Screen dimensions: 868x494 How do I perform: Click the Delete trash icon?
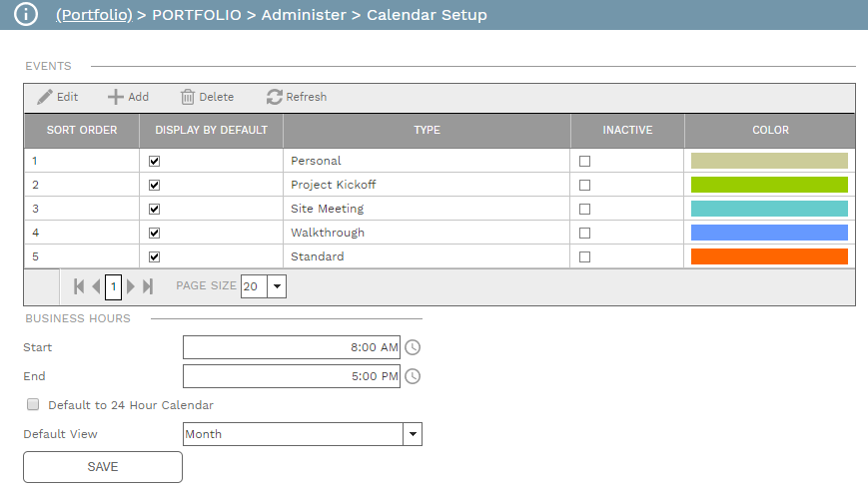(x=188, y=97)
